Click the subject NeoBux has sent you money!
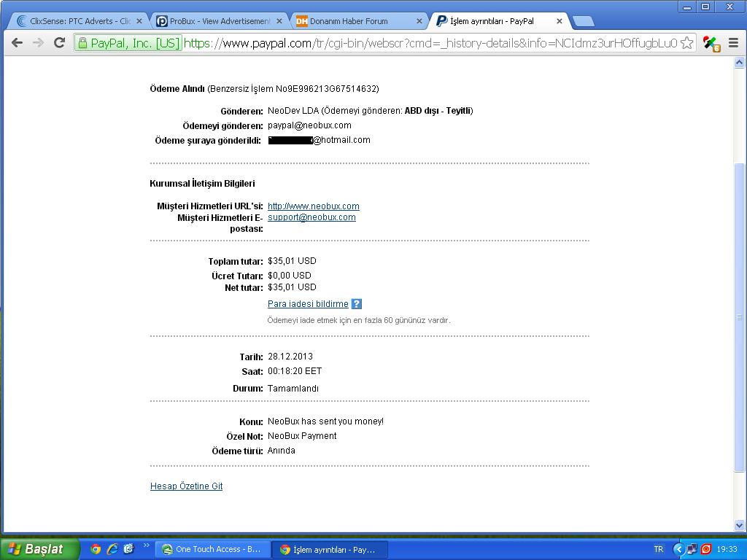Viewport: 747px width, 560px height. [325, 421]
